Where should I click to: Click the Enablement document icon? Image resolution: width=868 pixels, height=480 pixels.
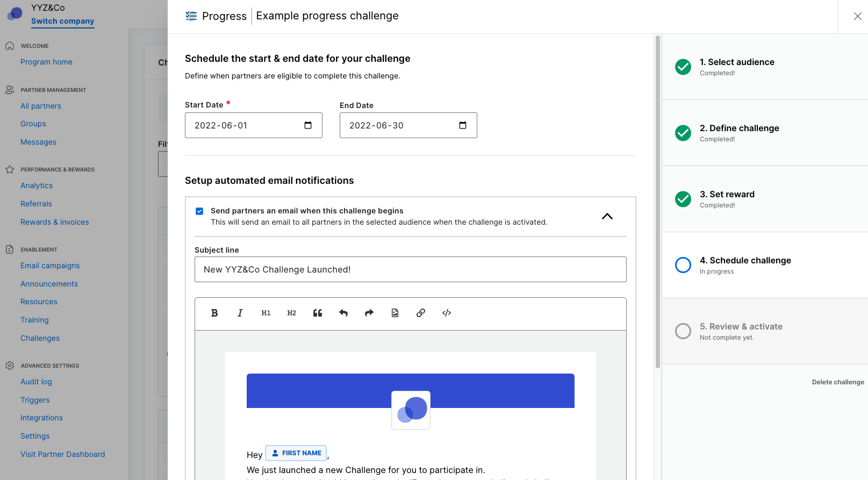[x=10, y=249]
